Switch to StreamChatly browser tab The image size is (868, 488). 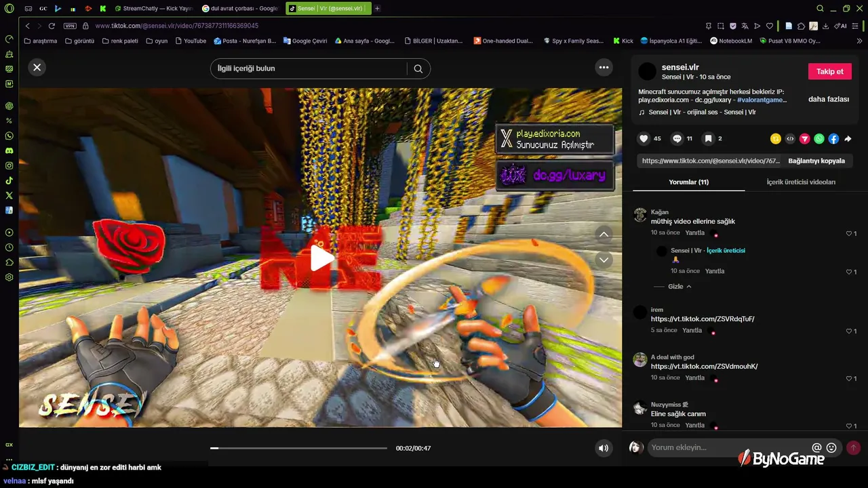pos(154,8)
